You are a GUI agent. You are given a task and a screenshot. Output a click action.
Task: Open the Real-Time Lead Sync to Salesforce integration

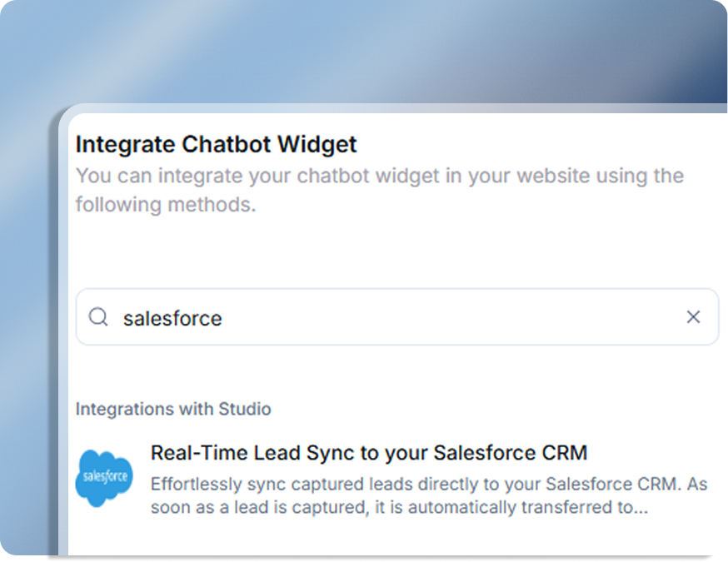369,453
